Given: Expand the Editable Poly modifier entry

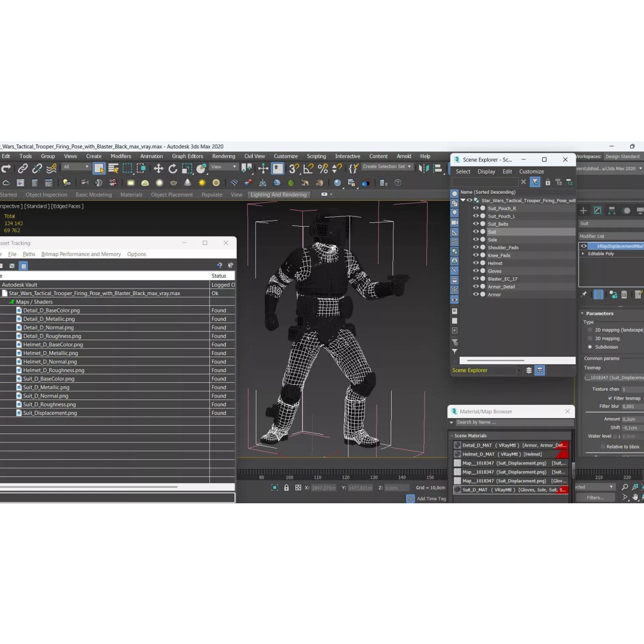Looking at the screenshot, I should (583, 254).
